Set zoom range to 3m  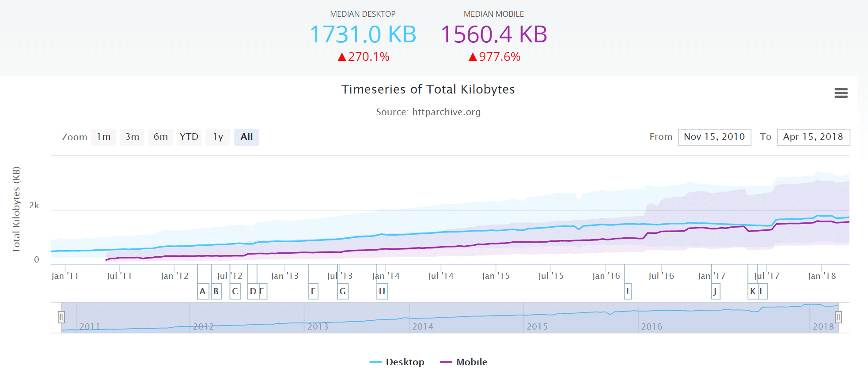click(x=132, y=137)
